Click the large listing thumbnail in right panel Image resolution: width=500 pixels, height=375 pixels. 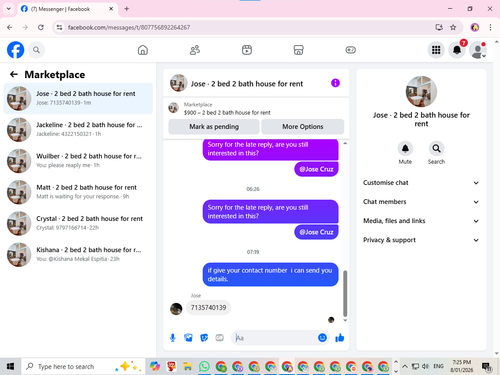(421, 92)
